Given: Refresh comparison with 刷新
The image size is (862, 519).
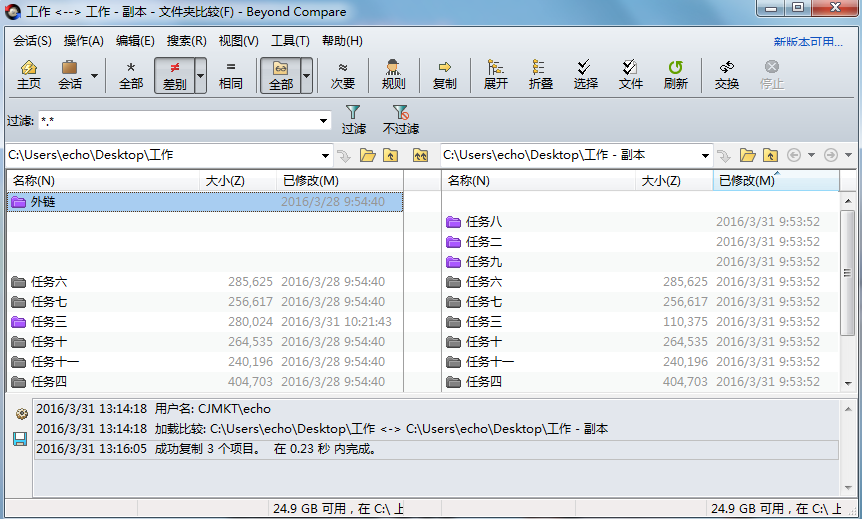Looking at the screenshot, I should click(x=675, y=75).
